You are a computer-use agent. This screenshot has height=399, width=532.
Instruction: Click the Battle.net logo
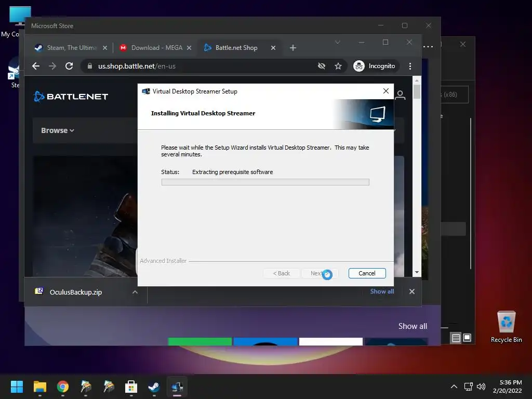point(71,96)
